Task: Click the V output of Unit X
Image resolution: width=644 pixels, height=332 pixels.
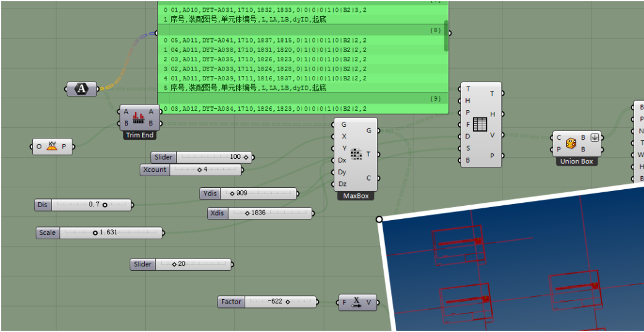Action: pos(368,302)
